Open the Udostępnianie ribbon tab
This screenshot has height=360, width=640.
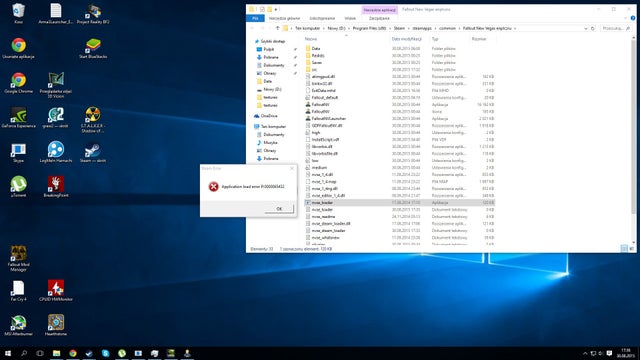point(322,18)
